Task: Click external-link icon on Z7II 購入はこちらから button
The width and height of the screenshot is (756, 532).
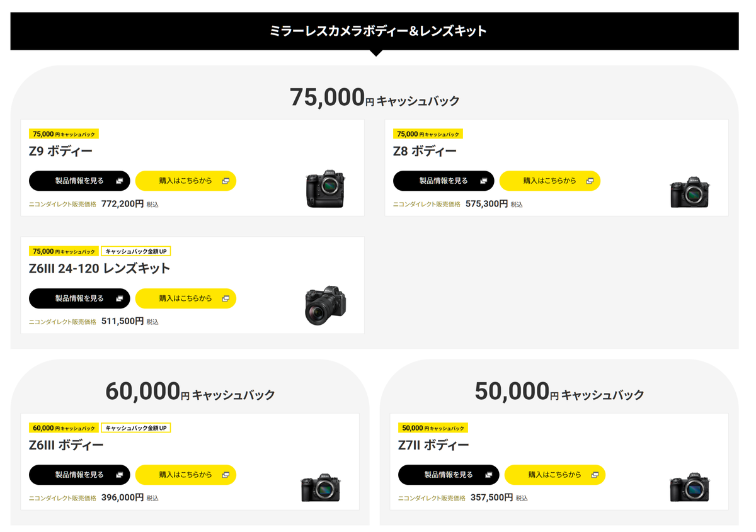Action: pos(595,475)
